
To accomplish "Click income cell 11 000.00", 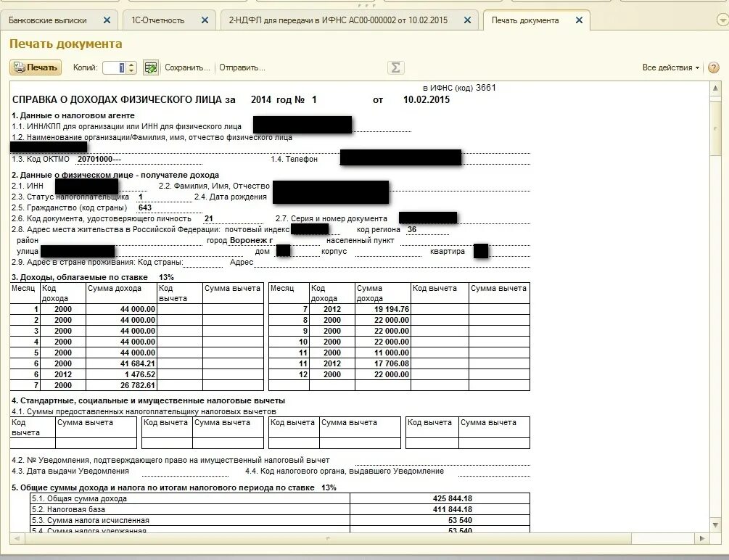I will (x=382, y=353).
